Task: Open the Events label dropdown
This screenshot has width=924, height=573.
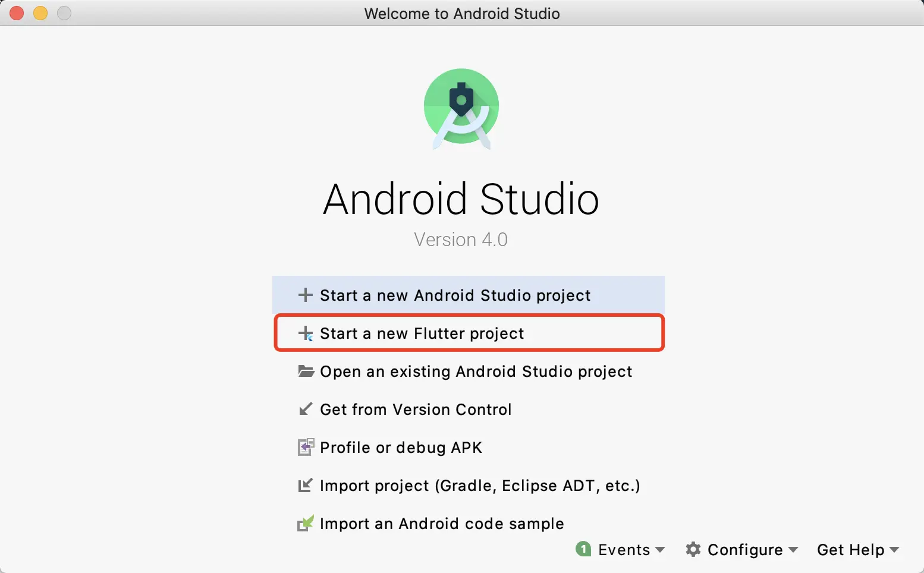Action: pos(624,550)
